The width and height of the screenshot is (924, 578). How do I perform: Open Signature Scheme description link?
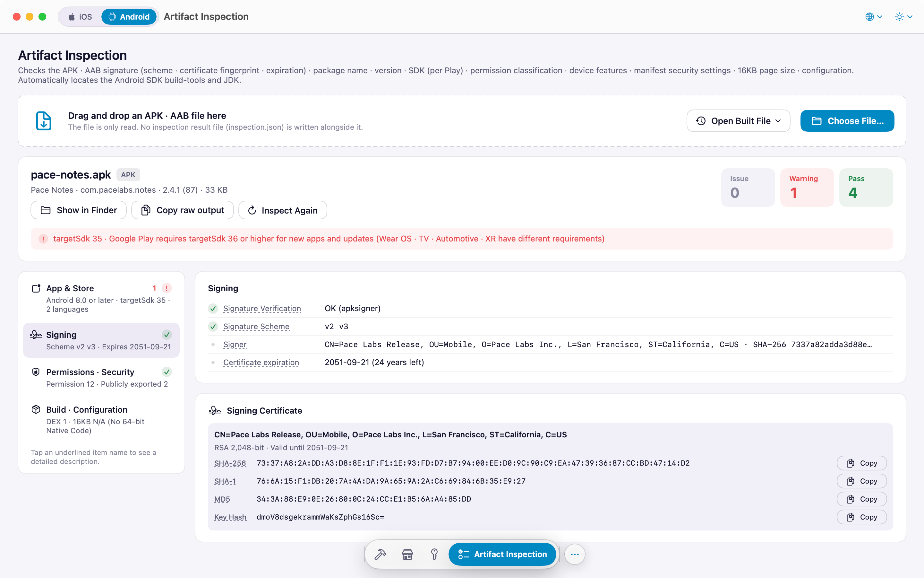click(256, 327)
